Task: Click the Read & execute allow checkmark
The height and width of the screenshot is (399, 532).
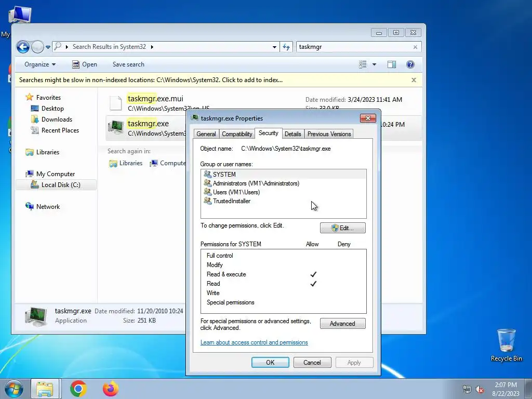Action: 313,274
